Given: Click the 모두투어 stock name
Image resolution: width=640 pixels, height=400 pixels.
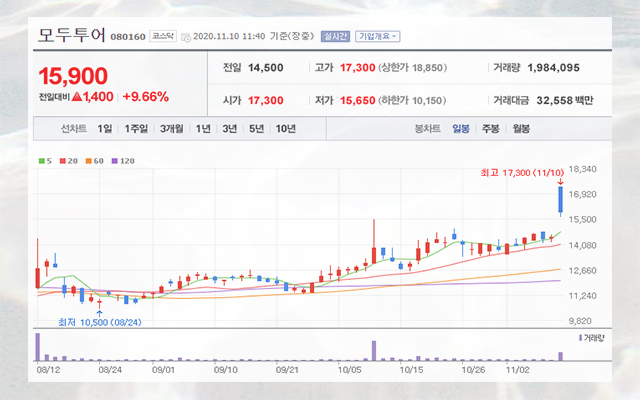Looking at the screenshot, I should [72, 36].
